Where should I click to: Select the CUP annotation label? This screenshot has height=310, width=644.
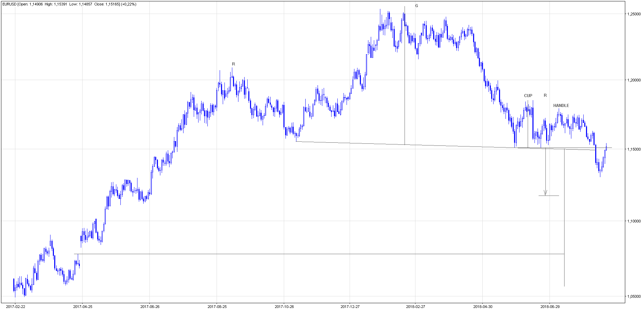tap(528, 96)
